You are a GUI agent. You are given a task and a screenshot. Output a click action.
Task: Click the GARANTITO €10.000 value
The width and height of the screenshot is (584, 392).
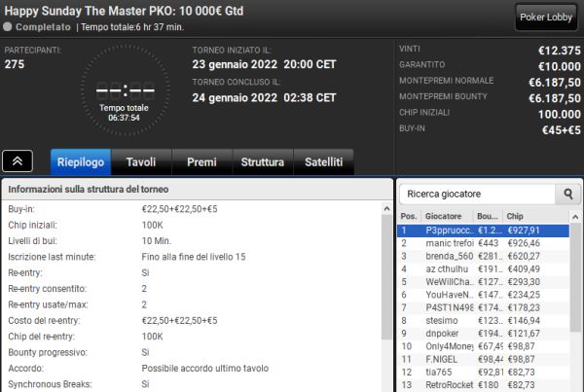(x=559, y=67)
